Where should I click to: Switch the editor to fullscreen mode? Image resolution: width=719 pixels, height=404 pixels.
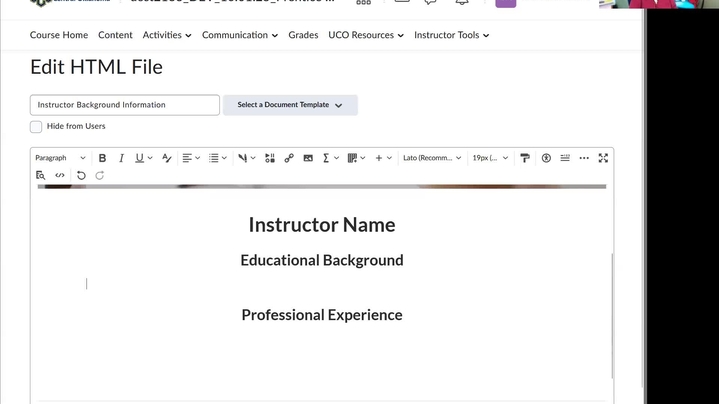pyautogui.click(x=603, y=158)
